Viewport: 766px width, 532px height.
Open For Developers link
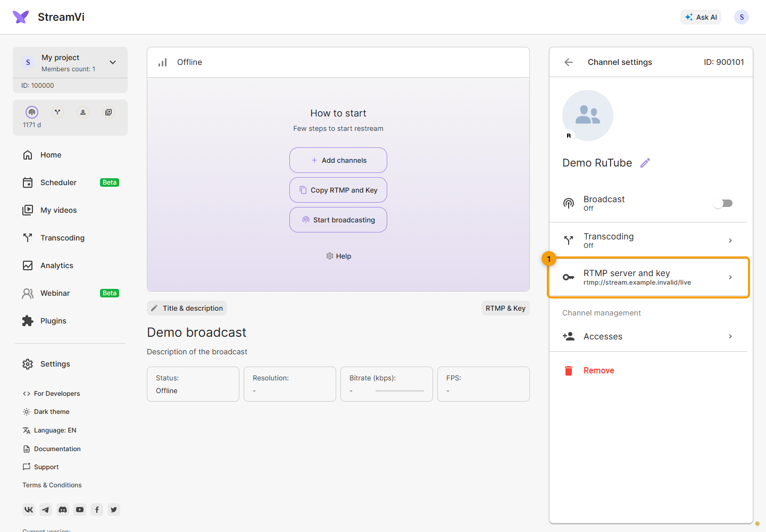(x=51, y=394)
